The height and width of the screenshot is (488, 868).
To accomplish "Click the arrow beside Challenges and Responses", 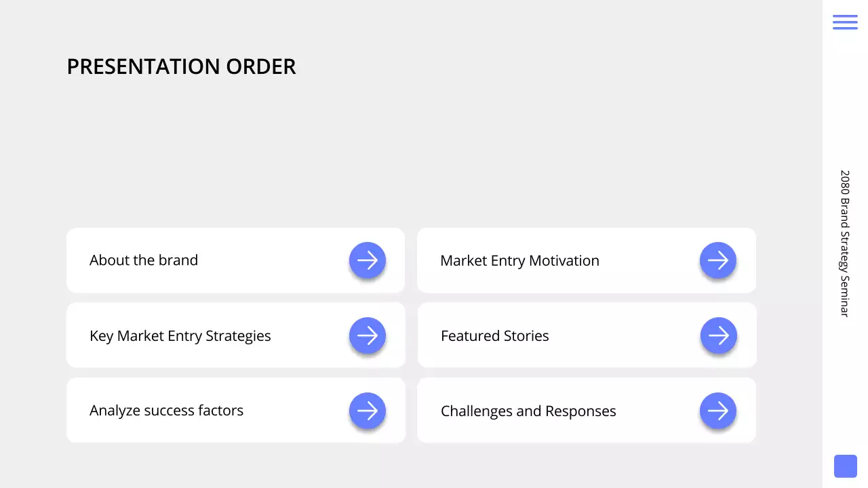I will coord(718,411).
